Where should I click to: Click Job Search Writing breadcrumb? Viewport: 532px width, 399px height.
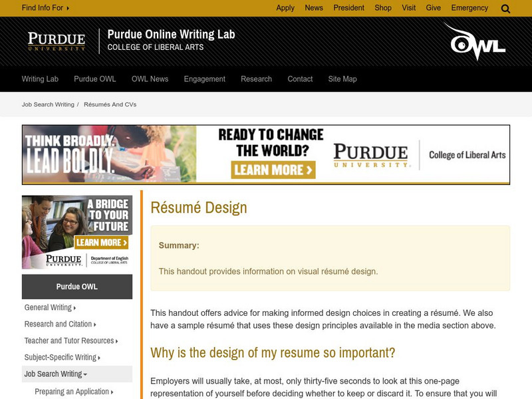coord(48,104)
